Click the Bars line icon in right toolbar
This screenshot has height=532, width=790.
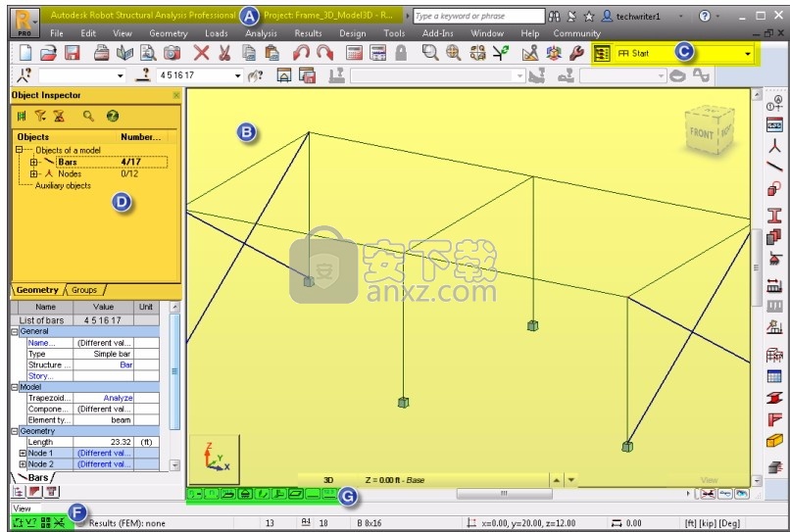tap(774, 166)
